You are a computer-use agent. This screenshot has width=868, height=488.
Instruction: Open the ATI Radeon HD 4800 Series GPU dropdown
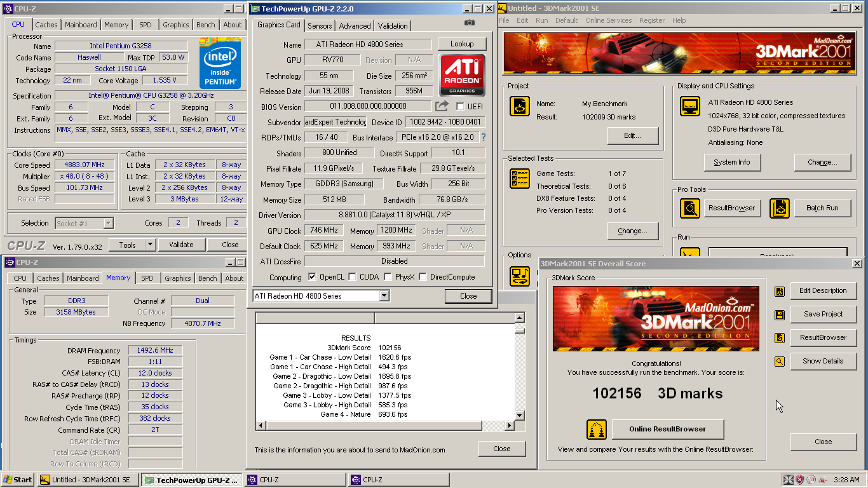pyautogui.click(x=384, y=296)
